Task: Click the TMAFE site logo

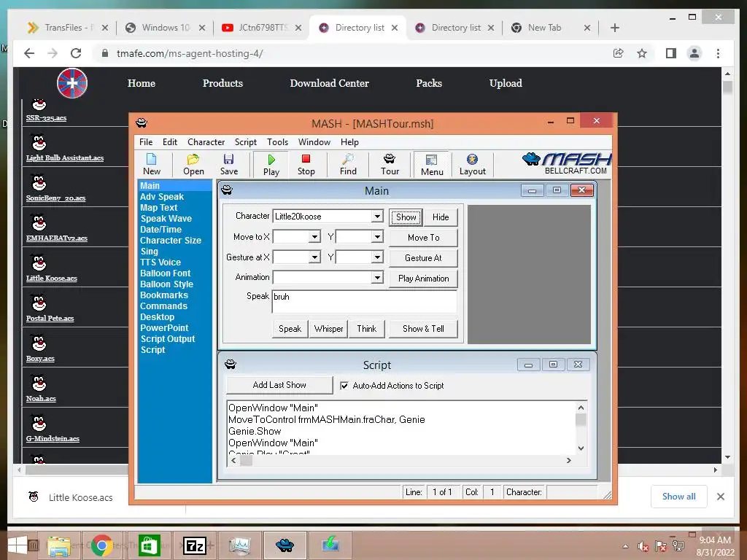Action: pos(72,83)
